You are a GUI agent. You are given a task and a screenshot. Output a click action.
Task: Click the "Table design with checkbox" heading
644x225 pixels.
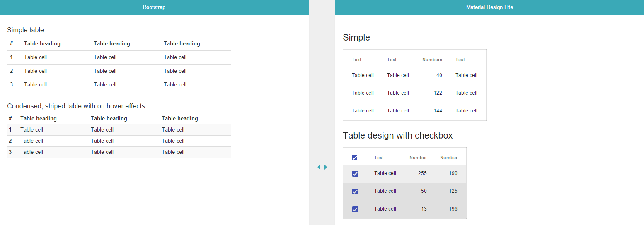click(x=397, y=136)
